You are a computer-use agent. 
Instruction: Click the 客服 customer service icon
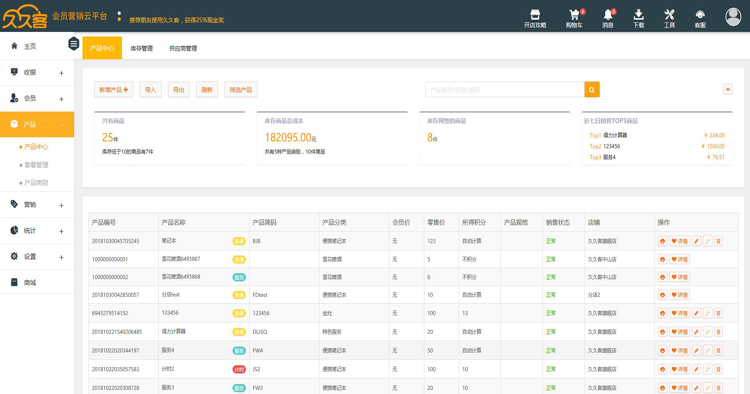[x=700, y=18]
